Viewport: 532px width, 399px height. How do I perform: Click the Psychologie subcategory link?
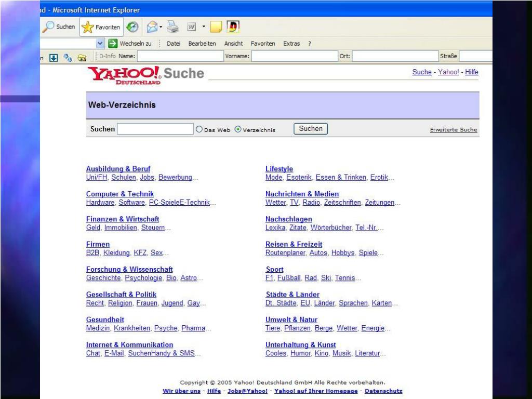[143, 277]
